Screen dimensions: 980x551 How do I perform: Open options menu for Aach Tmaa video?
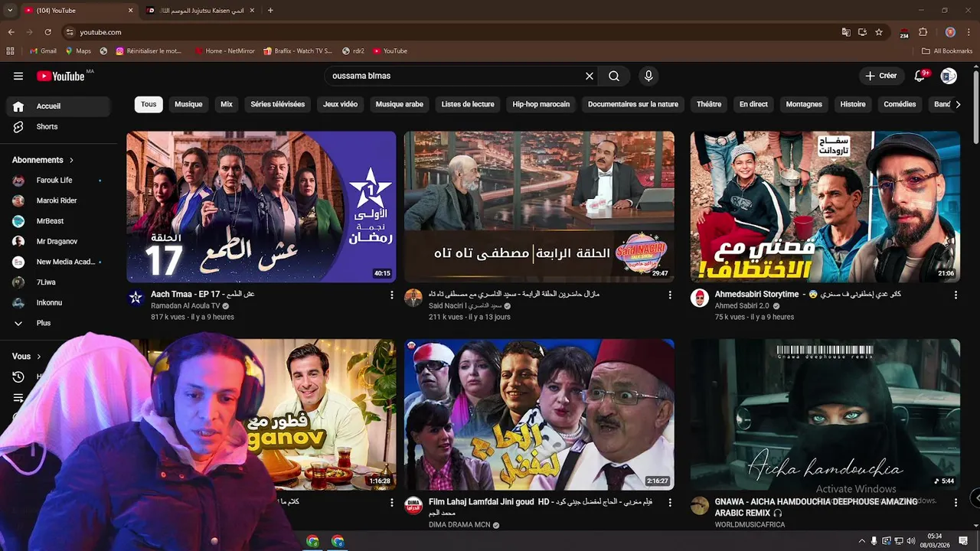[392, 295]
